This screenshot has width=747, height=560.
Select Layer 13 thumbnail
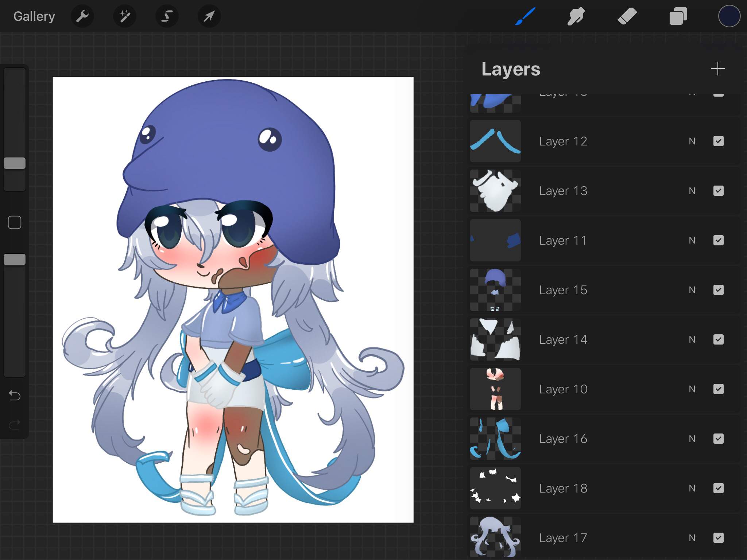[495, 191]
